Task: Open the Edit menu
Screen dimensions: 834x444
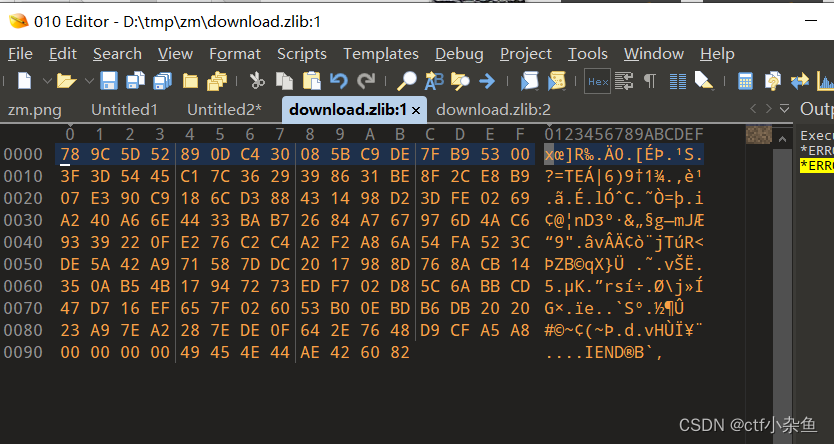Action: click(x=63, y=54)
